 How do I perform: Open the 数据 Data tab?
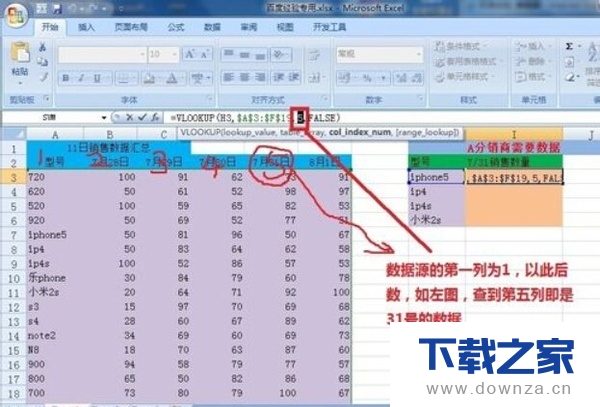(212, 27)
